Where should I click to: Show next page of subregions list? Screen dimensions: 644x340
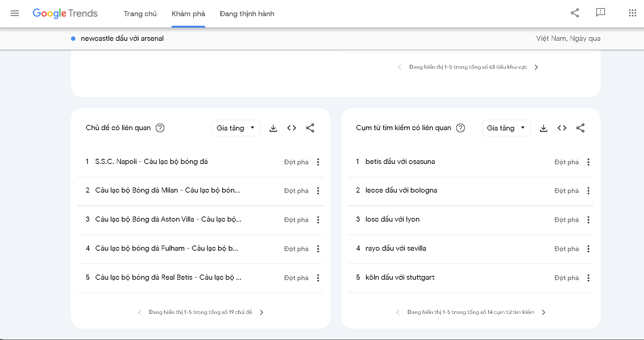click(x=536, y=67)
